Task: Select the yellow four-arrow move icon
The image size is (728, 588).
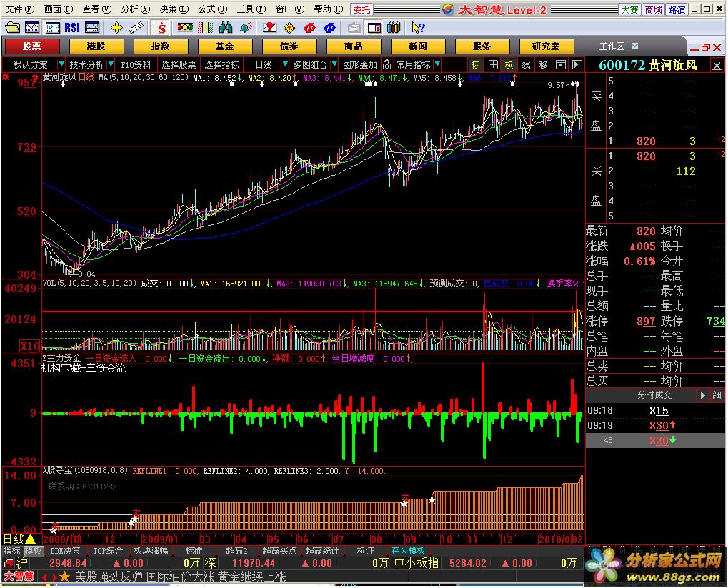Action: (x=116, y=28)
